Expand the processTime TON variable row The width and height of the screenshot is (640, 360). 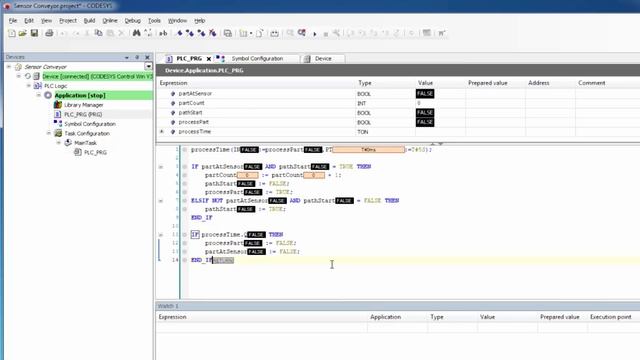point(162,132)
